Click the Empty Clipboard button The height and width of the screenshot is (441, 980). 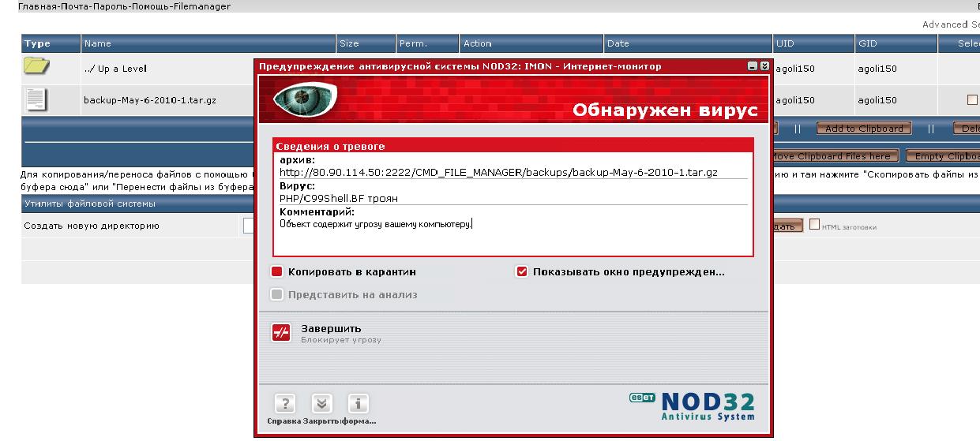(944, 156)
